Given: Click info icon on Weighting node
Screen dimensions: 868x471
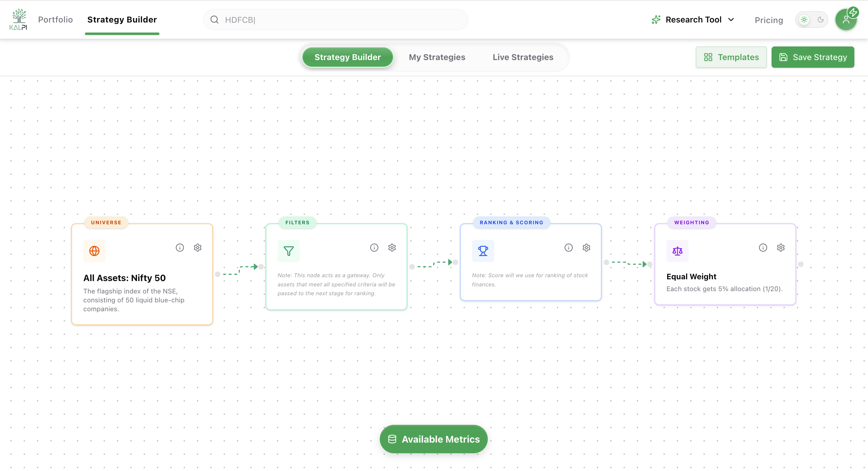Looking at the screenshot, I should coord(763,248).
